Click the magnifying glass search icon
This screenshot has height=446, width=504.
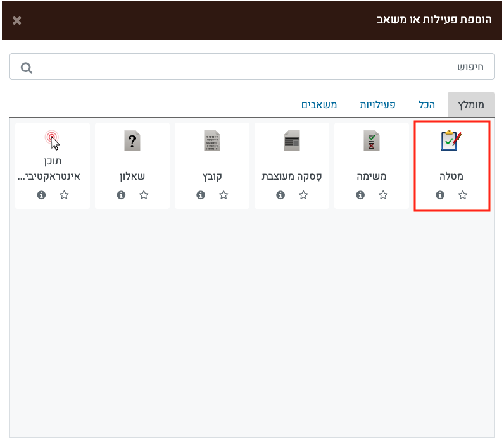point(27,68)
